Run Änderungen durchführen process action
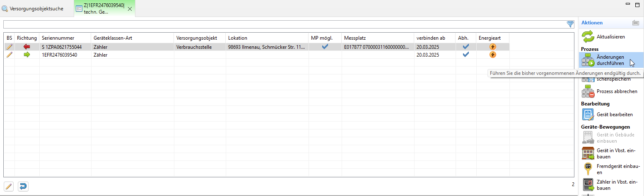The width and height of the screenshot is (644, 196). pos(588,60)
